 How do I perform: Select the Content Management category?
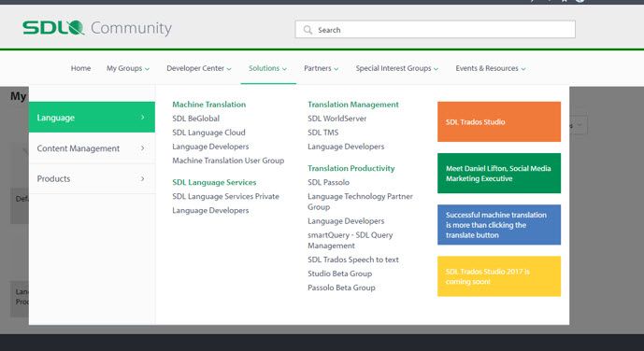(x=92, y=148)
